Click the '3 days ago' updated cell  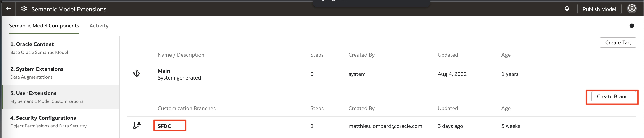pos(450,126)
